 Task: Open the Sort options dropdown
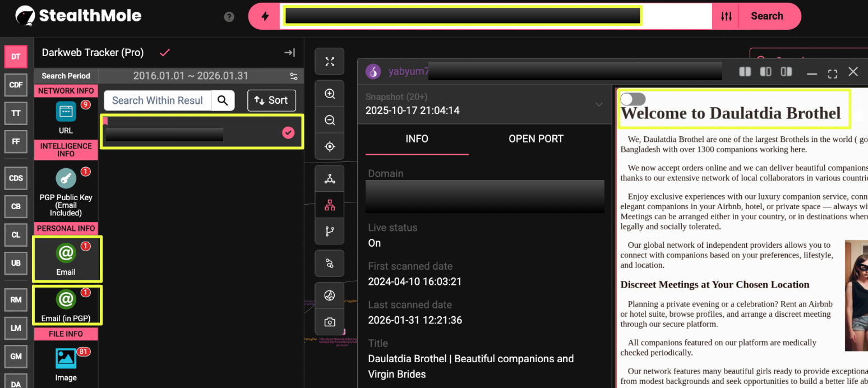pyautogui.click(x=271, y=100)
